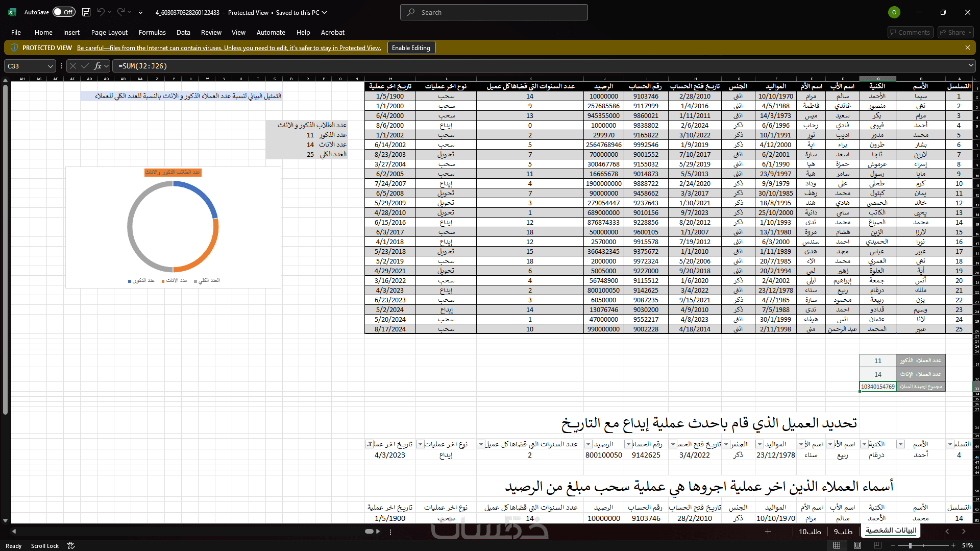Toggle the AutoSave switch
The width and height of the screenshot is (980, 551).
pos(64,12)
